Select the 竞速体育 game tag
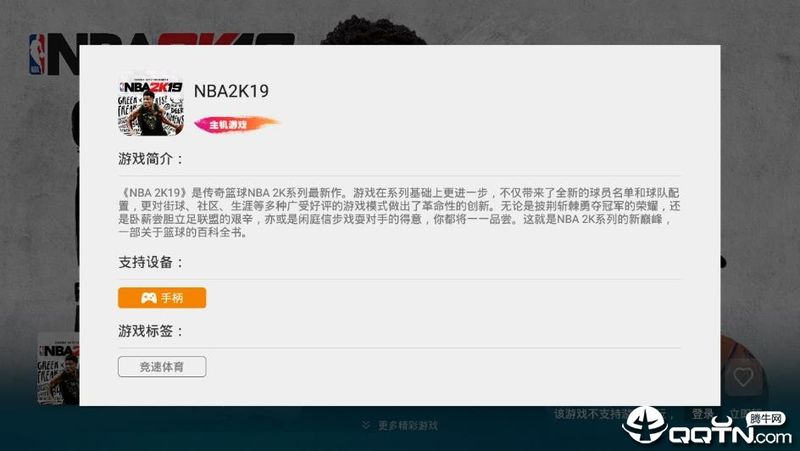This screenshot has width=800, height=451. (162, 367)
